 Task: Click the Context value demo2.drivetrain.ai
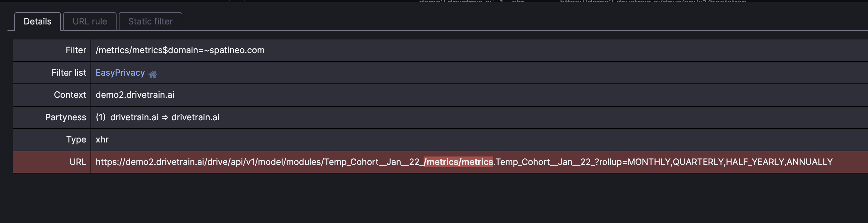(134, 95)
